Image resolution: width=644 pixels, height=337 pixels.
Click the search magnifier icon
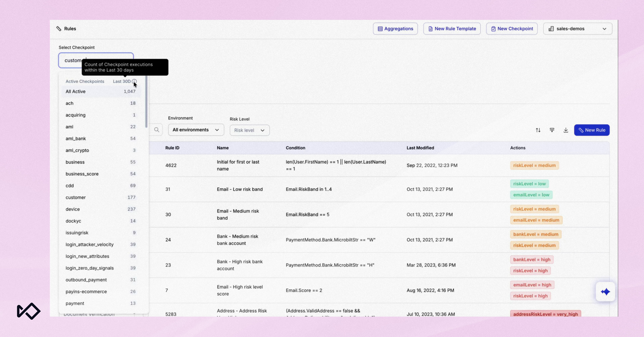[x=157, y=130]
